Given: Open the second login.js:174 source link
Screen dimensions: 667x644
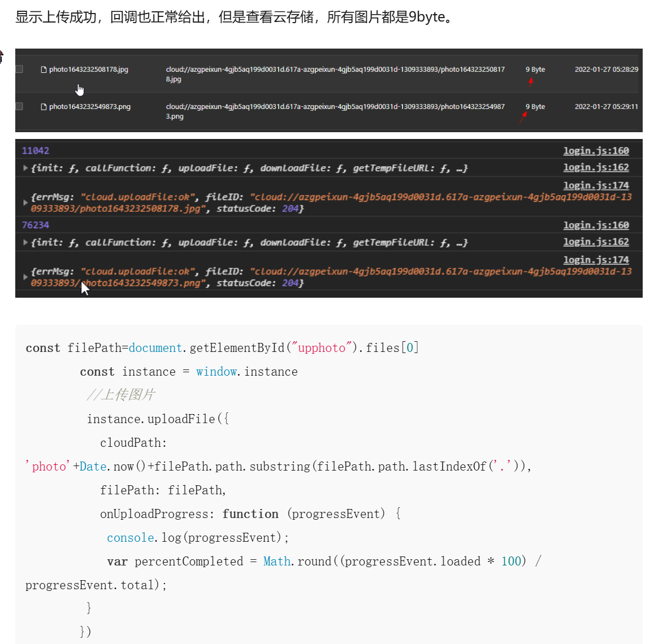Looking at the screenshot, I should (x=596, y=259).
